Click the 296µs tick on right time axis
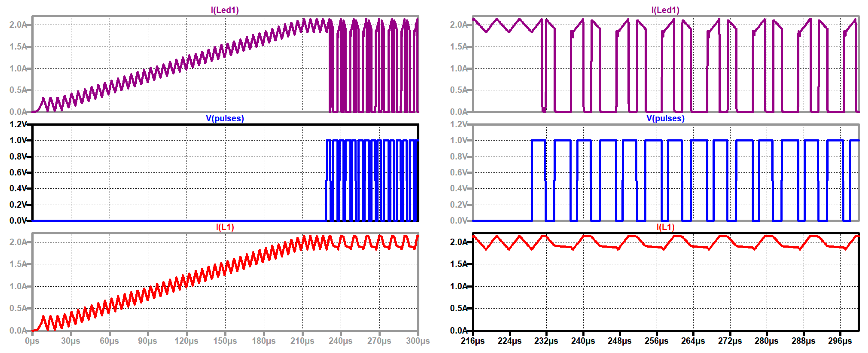 [x=840, y=341]
